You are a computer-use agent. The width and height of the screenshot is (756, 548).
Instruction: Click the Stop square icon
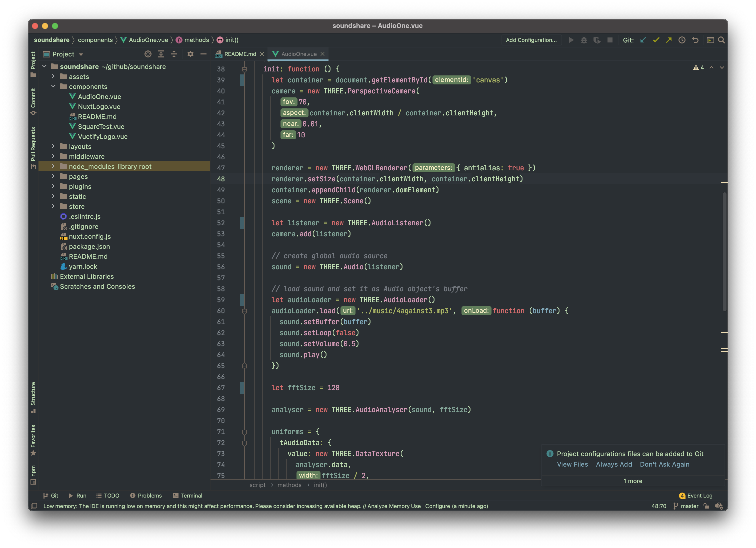point(610,40)
